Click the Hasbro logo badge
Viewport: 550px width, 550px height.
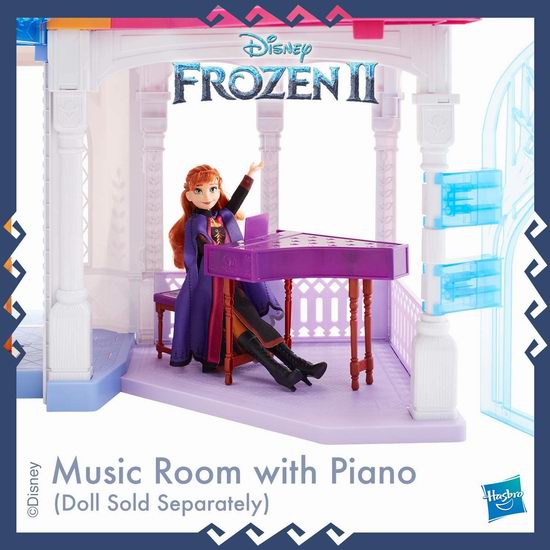click(x=503, y=498)
